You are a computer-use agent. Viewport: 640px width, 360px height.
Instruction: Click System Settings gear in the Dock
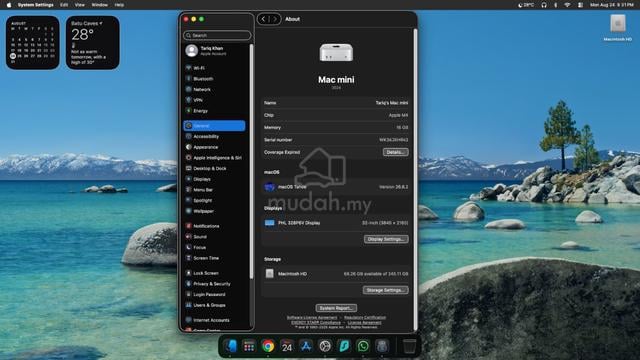click(x=325, y=346)
